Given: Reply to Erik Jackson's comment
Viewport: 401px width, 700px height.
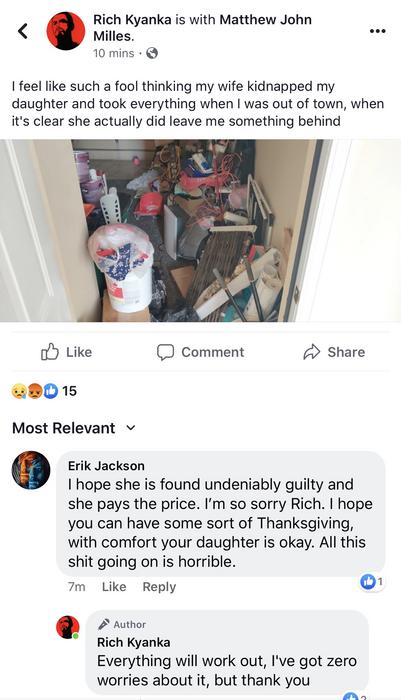Looking at the screenshot, I should (x=159, y=587).
